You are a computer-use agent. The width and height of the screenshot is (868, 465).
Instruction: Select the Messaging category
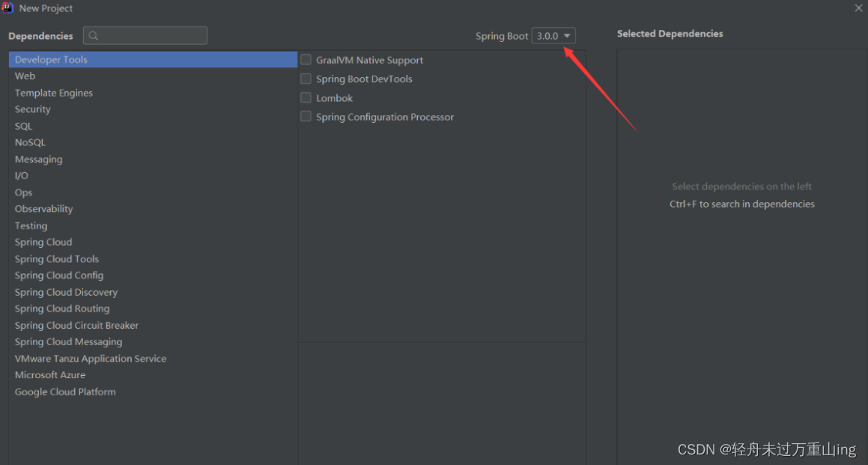(39, 159)
